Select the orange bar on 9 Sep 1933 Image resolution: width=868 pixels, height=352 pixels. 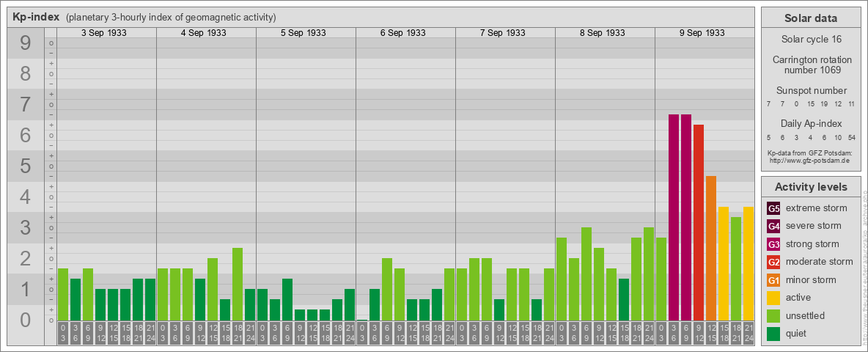coord(711,248)
